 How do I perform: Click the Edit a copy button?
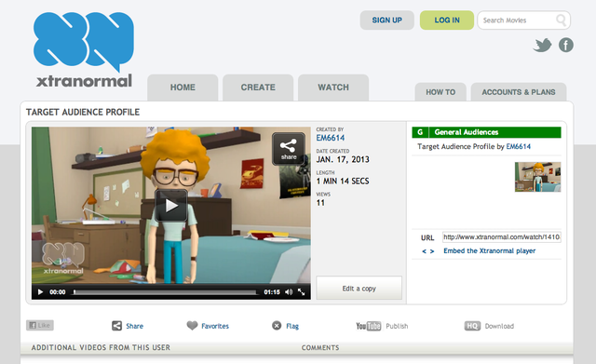pos(359,289)
